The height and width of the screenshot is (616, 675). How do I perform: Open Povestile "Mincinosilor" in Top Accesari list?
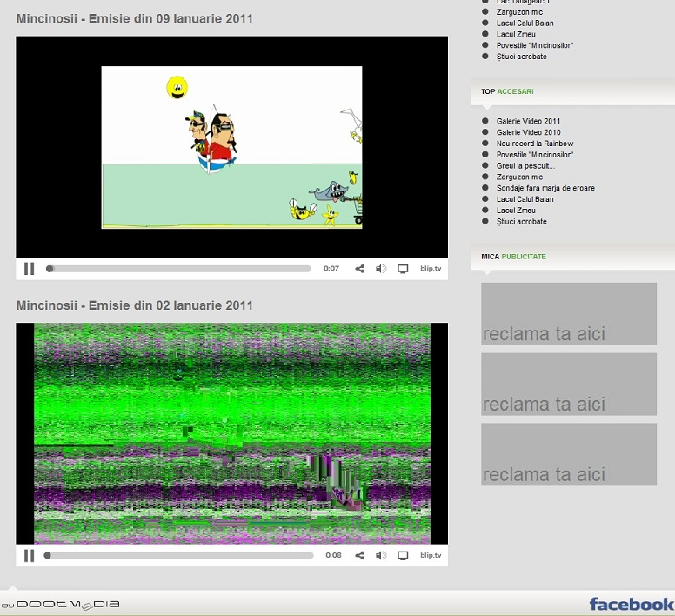click(535, 155)
